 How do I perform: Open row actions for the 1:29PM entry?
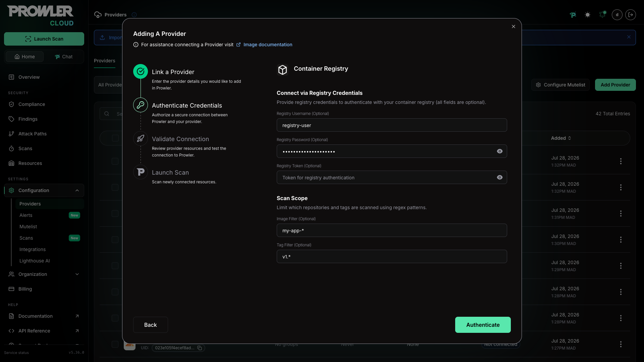(621, 266)
